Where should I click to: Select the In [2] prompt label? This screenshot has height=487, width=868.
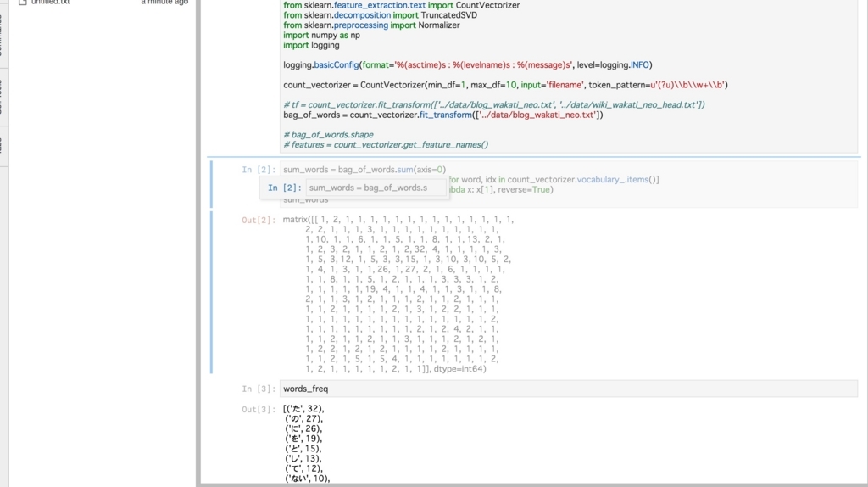point(259,170)
